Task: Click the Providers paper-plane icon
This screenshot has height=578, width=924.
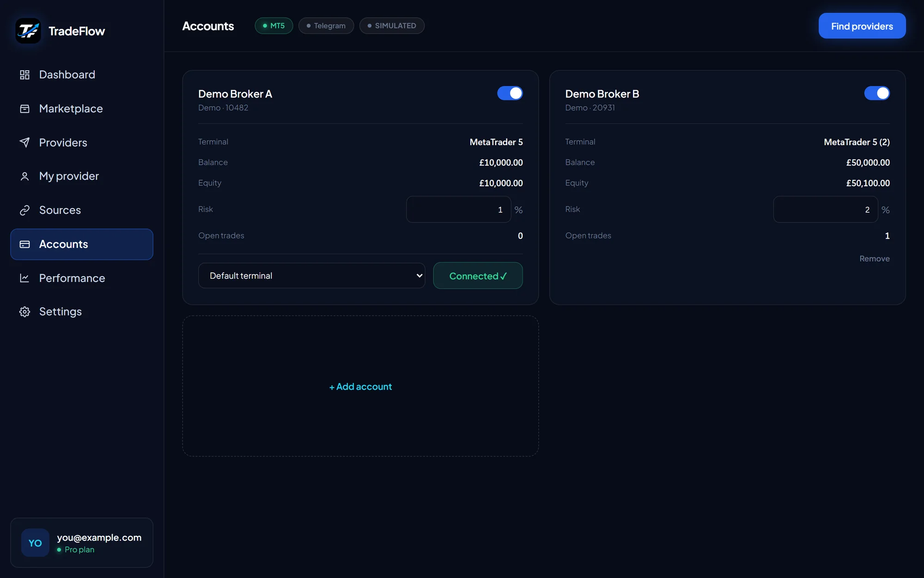Action: coord(24,142)
